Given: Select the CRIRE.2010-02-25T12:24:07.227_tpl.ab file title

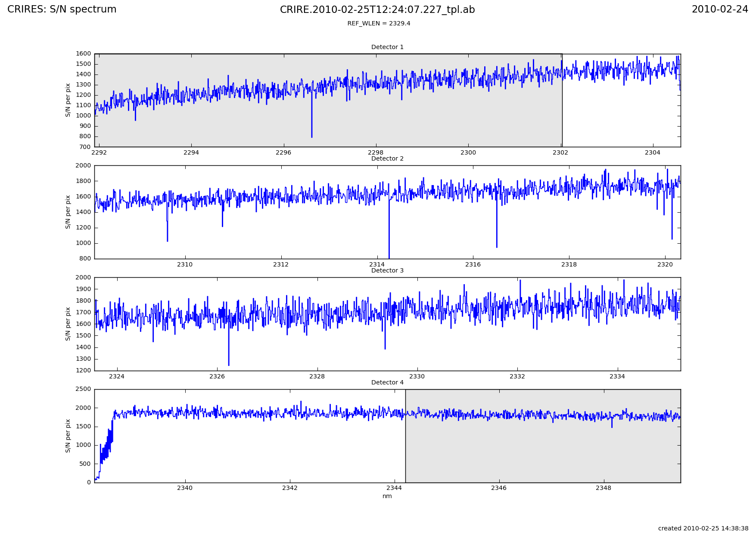Looking at the screenshot, I should (x=377, y=10).
